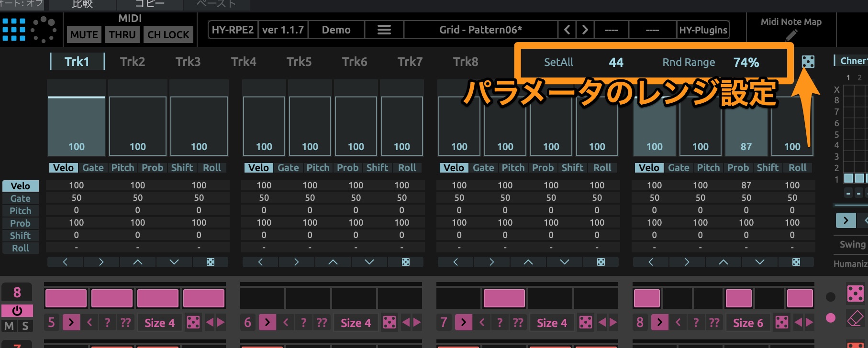
Task: Go to the next preset using the right arrow
Action: (x=585, y=30)
